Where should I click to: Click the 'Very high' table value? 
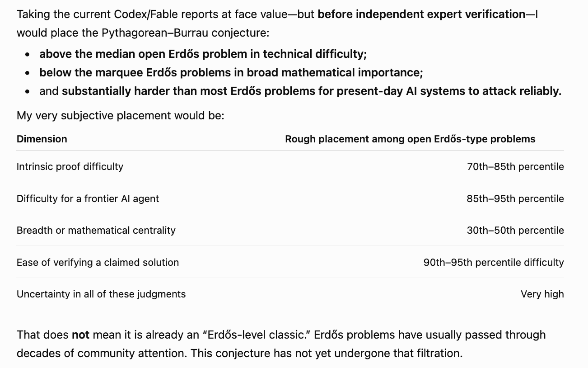542,294
